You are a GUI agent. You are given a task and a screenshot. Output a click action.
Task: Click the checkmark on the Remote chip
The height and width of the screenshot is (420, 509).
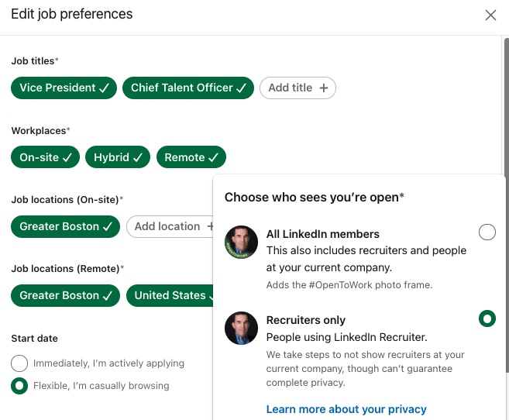click(x=213, y=157)
